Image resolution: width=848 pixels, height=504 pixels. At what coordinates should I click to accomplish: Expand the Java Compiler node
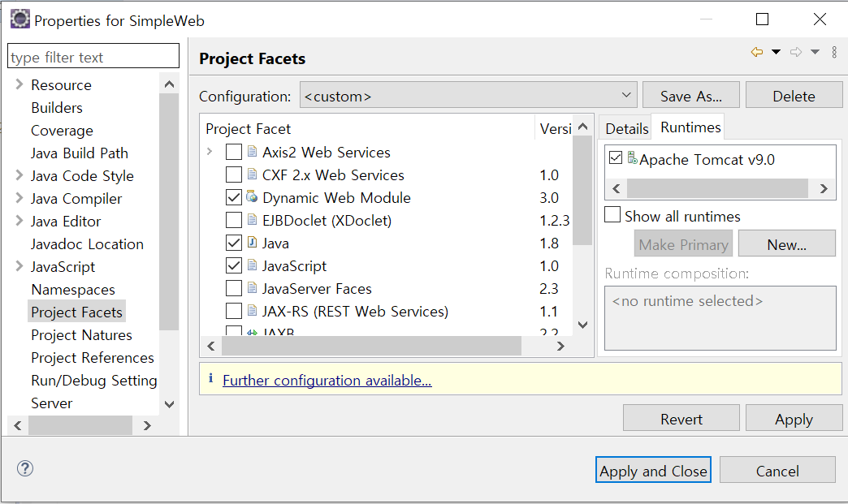(19, 197)
